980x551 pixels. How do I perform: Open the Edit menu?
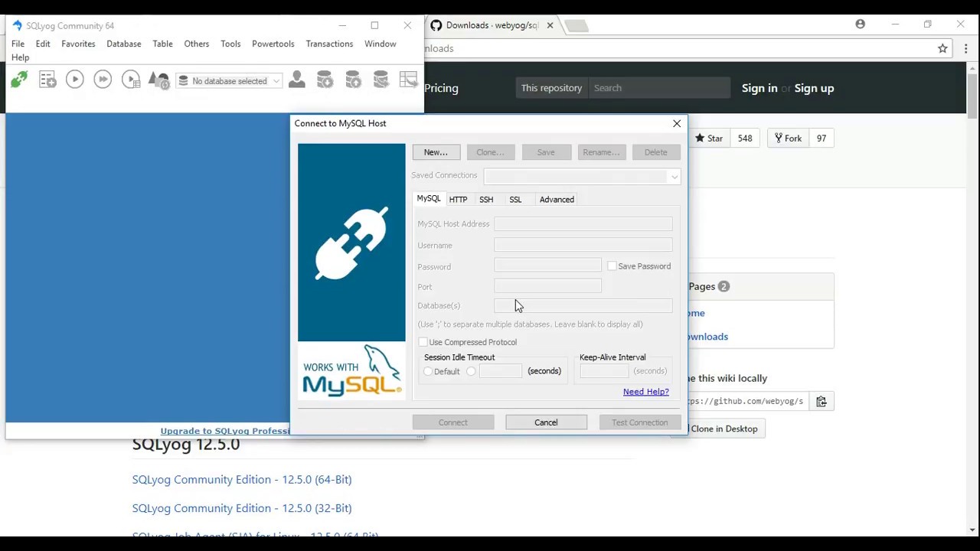(x=43, y=44)
